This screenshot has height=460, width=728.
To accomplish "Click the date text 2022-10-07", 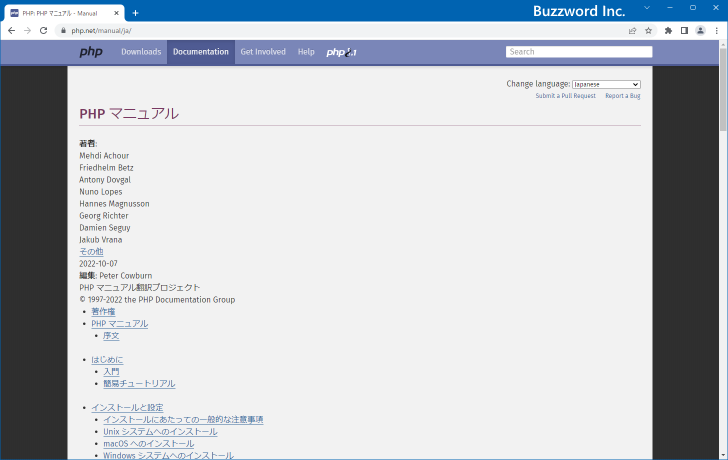I will point(98,264).
